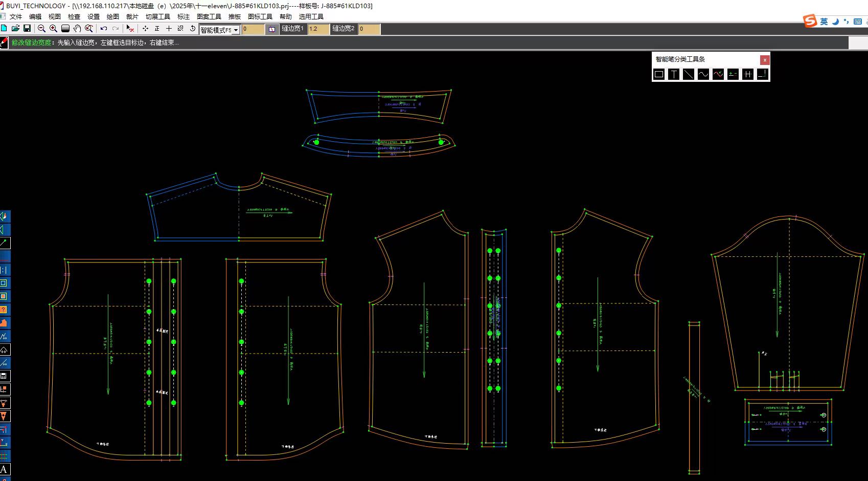The image size is (868, 481).
Task: Select the pan hand tool
Action: [x=77, y=29]
